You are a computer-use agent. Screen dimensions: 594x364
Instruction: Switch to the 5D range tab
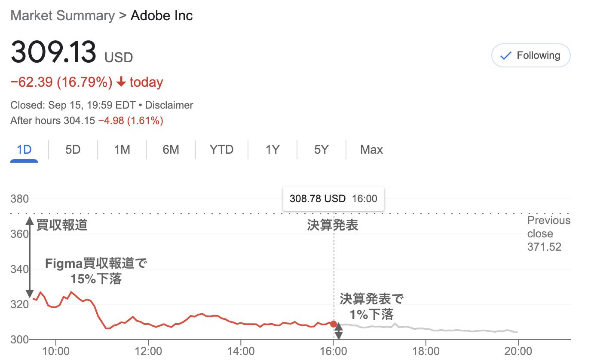pyautogui.click(x=73, y=150)
